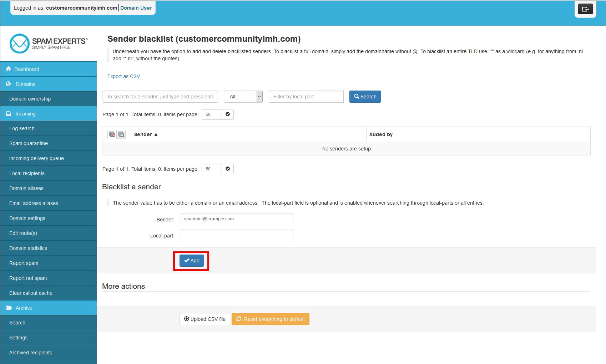This screenshot has width=606, height=364.
Task: Open Incoming delivery queue
Action: point(49,158)
